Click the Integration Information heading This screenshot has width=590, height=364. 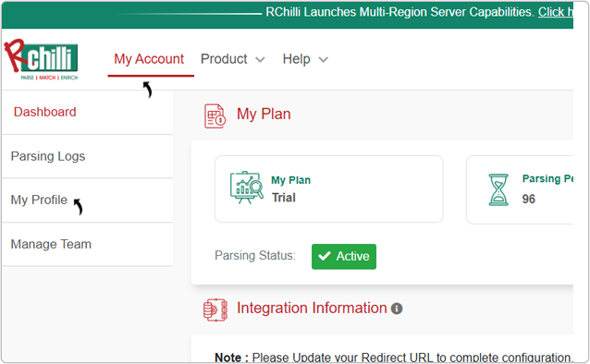click(x=312, y=308)
